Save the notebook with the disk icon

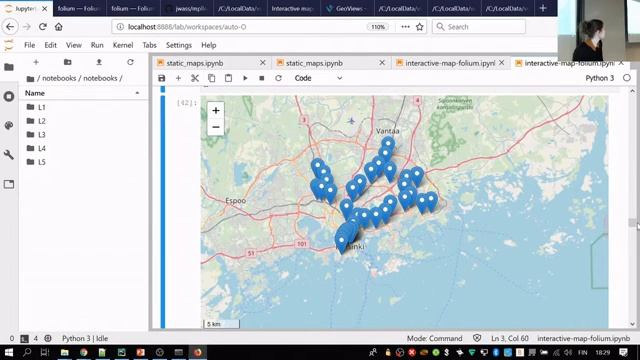click(162, 78)
